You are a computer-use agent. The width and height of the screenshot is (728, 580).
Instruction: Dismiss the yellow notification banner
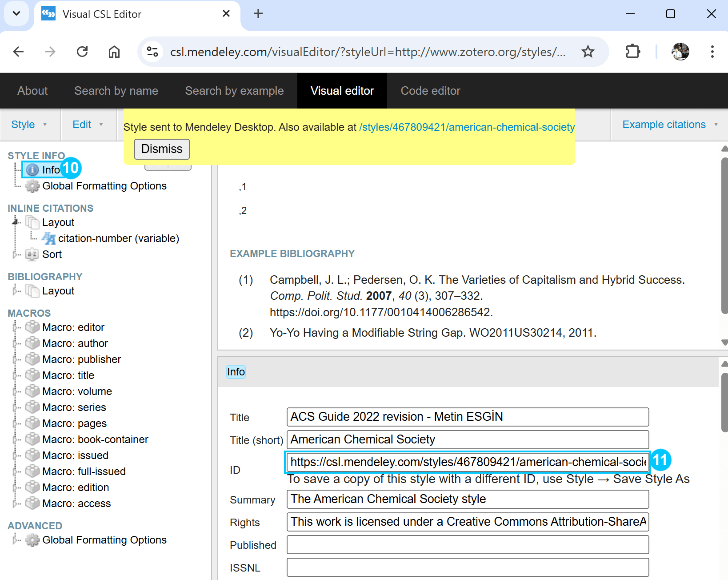tap(162, 149)
